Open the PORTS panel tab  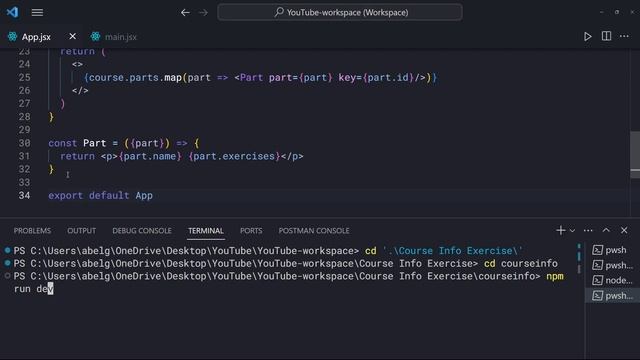251,231
